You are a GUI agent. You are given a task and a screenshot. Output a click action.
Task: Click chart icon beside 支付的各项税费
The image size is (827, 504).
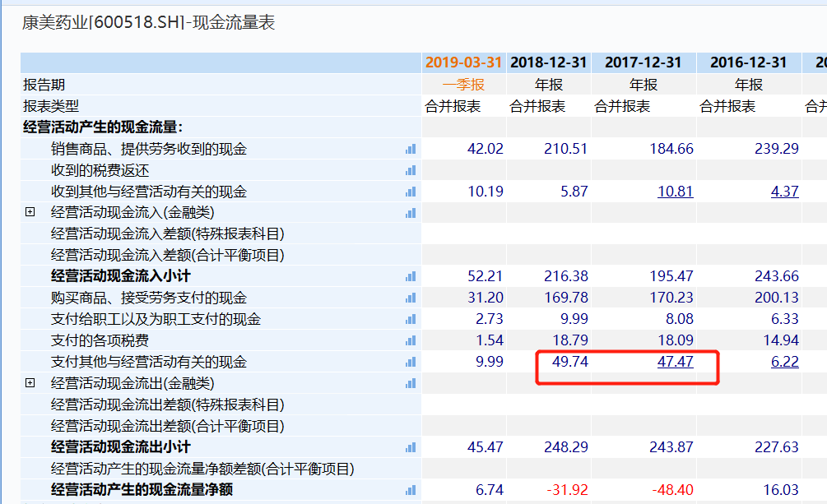411,340
